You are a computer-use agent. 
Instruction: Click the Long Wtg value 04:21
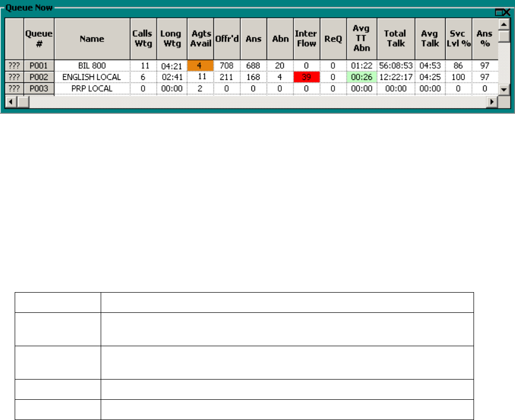click(172, 66)
